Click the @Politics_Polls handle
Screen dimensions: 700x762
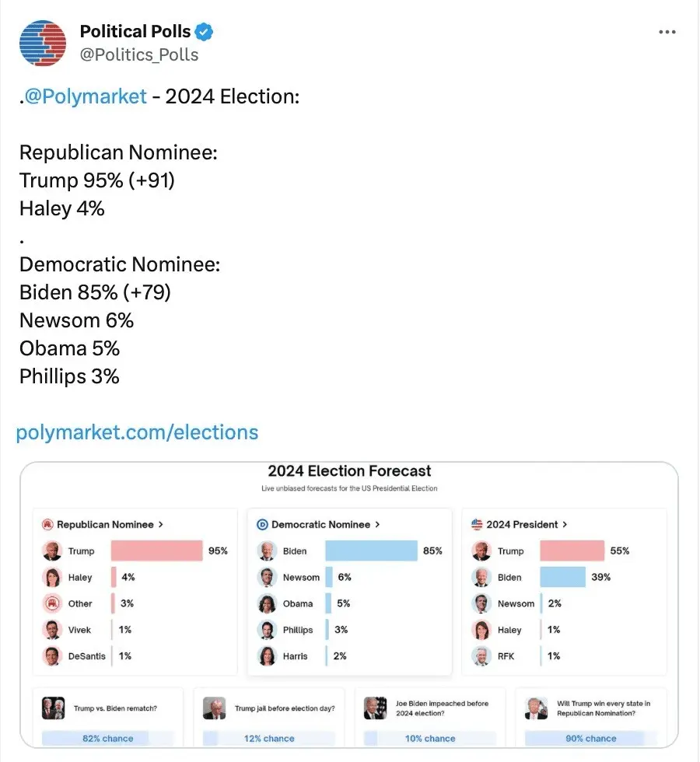point(139,54)
